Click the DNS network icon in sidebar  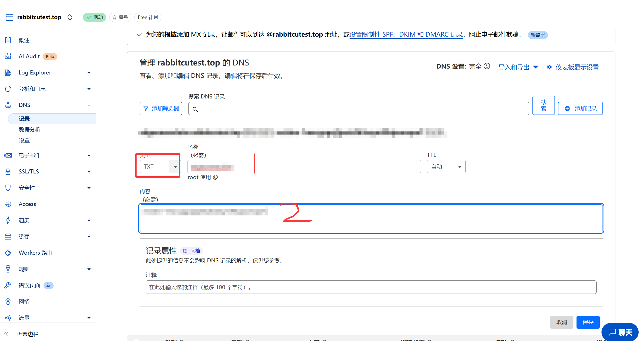(8, 105)
